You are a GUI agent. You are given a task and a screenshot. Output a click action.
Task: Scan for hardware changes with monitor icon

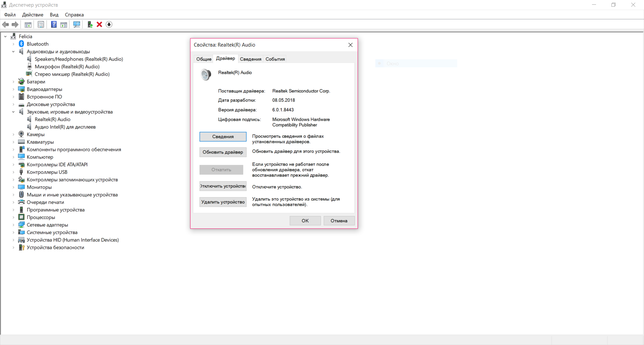tap(77, 24)
